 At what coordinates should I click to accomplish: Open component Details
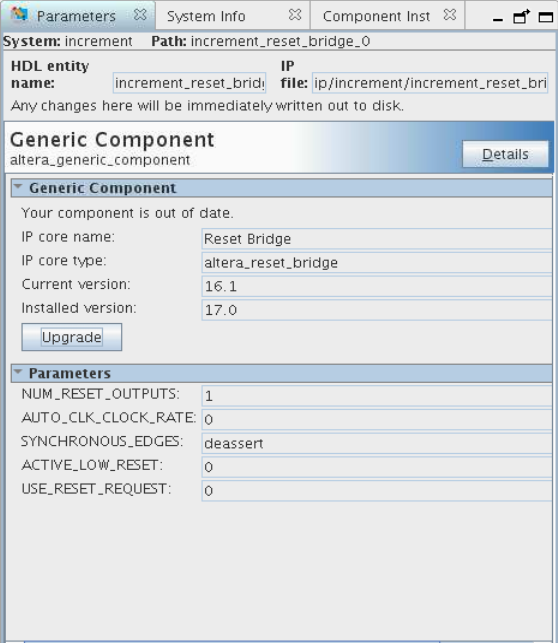point(505,154)
